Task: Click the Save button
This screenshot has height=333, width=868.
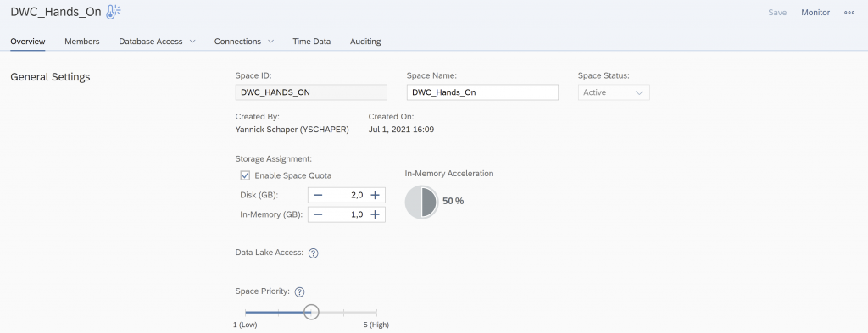Action: point(777,12)
